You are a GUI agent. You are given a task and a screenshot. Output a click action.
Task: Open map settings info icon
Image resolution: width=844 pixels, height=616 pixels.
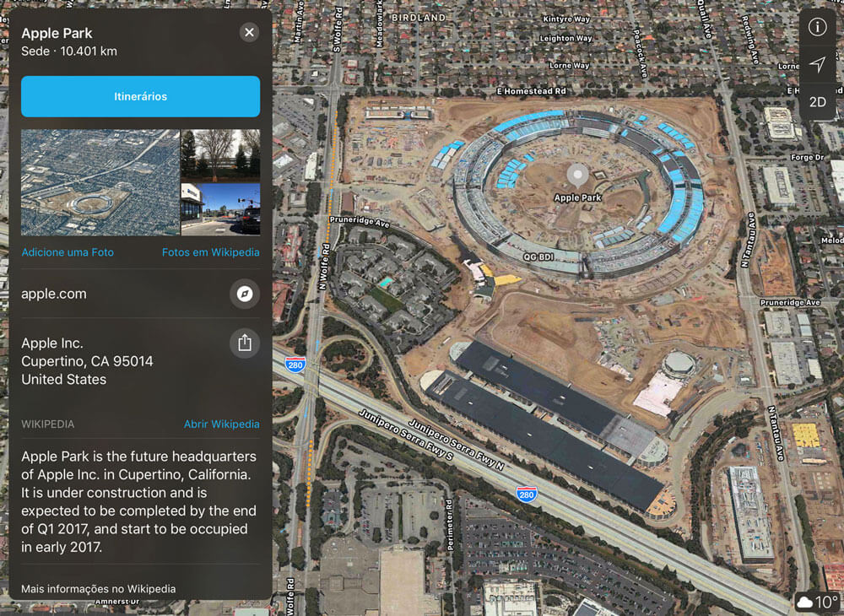[x=817, y=26]
